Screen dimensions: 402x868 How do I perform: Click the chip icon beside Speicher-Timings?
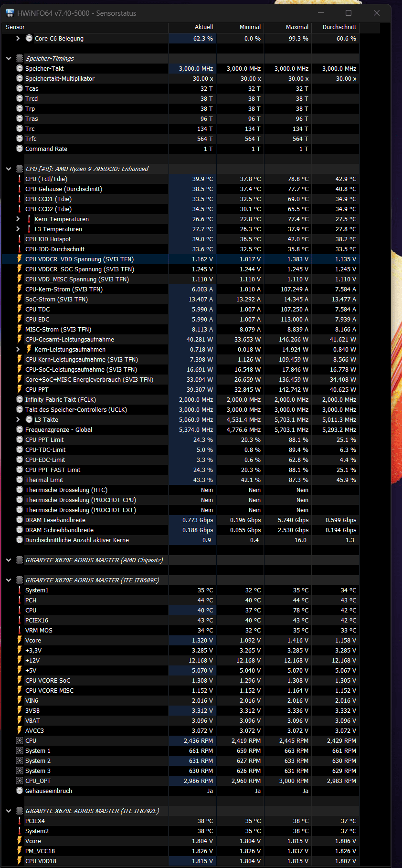pyautogui.click(x=20, y=58)
